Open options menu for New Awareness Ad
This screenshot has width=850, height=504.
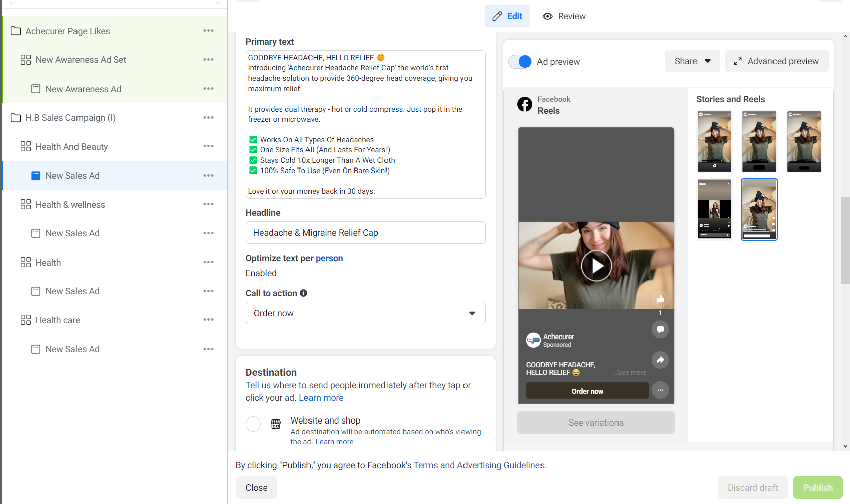point(208,89)
